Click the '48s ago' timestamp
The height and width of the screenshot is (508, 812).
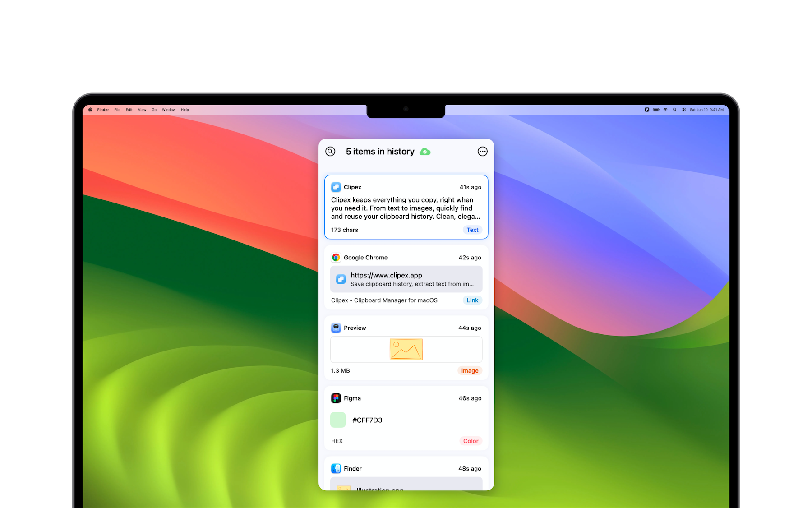(470, 469)
